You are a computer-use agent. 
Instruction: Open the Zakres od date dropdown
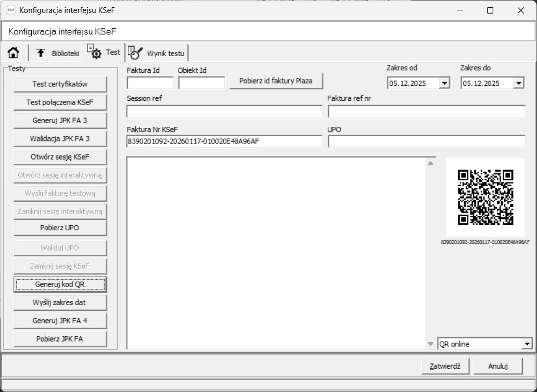coord(444,83)
